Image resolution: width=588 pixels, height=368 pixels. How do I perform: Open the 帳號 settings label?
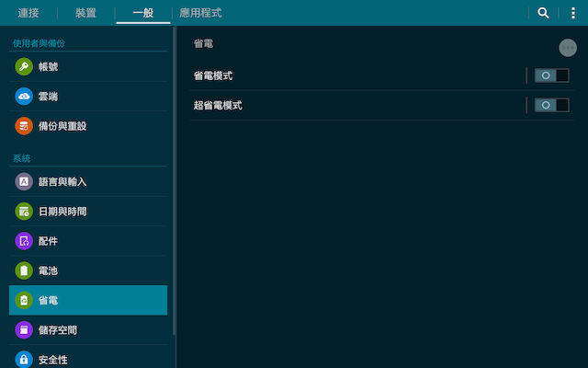coord(48,67)
